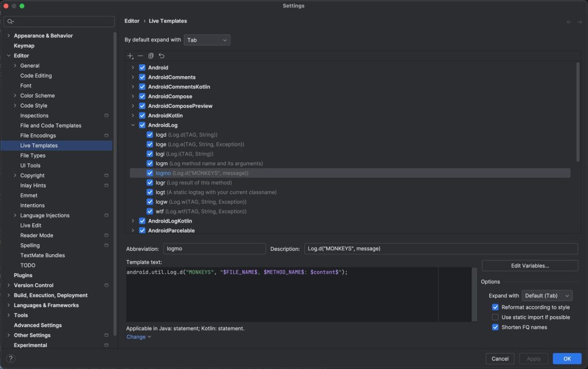Select Live Templates in the breadcrumb header
588x369 pixels.
(x=168, y=21)
